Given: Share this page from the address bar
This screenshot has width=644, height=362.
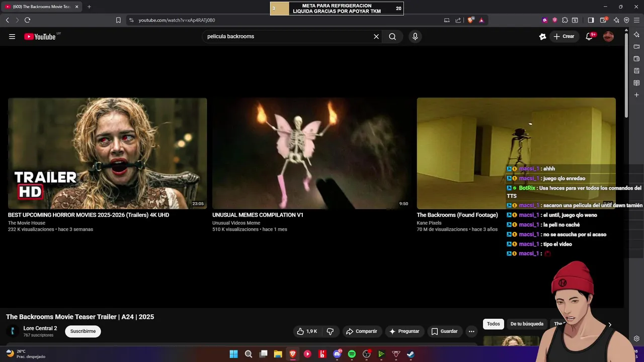Looking at the screenshot, I should tap(458, 20).
